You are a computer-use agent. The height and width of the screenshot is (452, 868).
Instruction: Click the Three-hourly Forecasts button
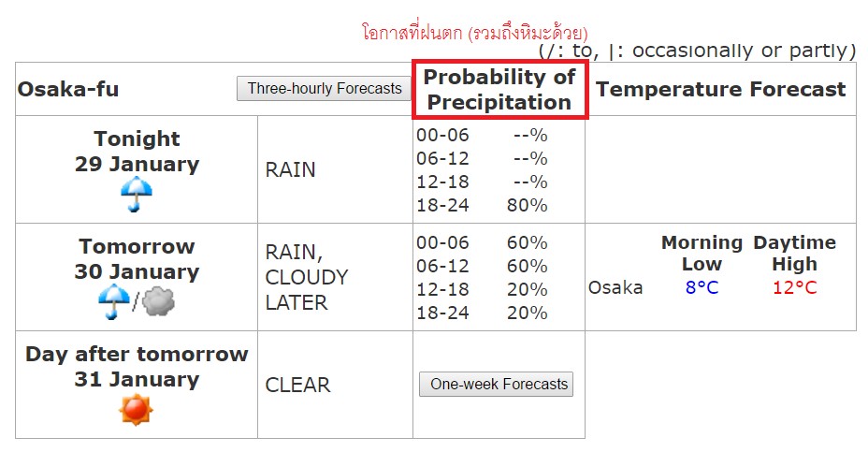pos(325,89)
